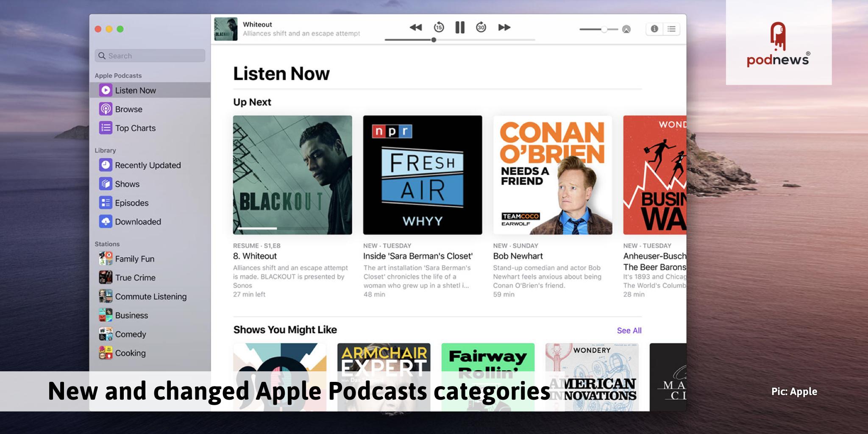Click inside the Search field

[x=150, y=56]
